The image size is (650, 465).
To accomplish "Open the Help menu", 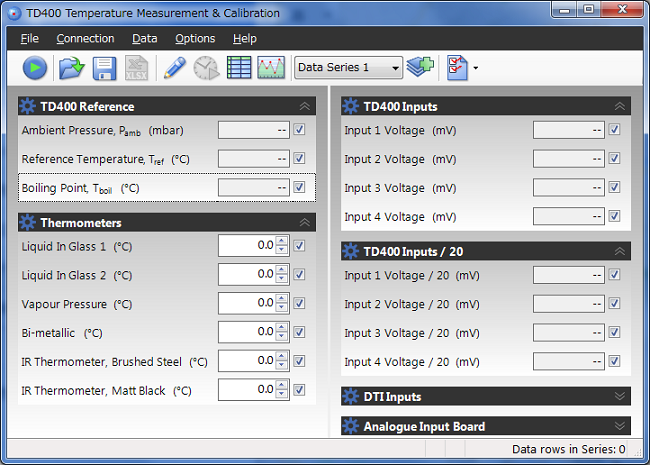I will coord(245,39).
